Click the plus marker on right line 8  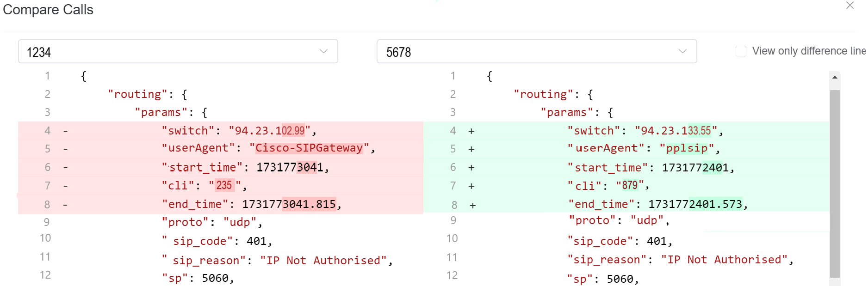coord(472,205)
